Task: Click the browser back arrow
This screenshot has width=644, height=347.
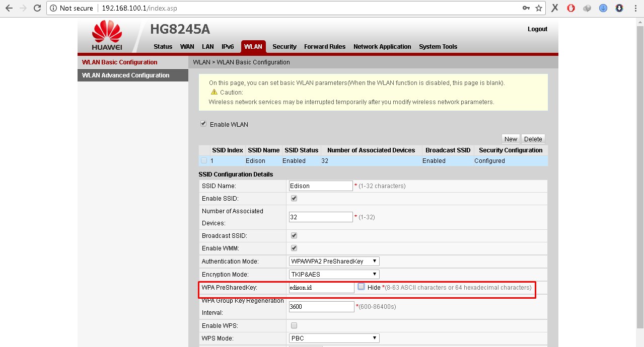Action: click(x=8, y=8)
